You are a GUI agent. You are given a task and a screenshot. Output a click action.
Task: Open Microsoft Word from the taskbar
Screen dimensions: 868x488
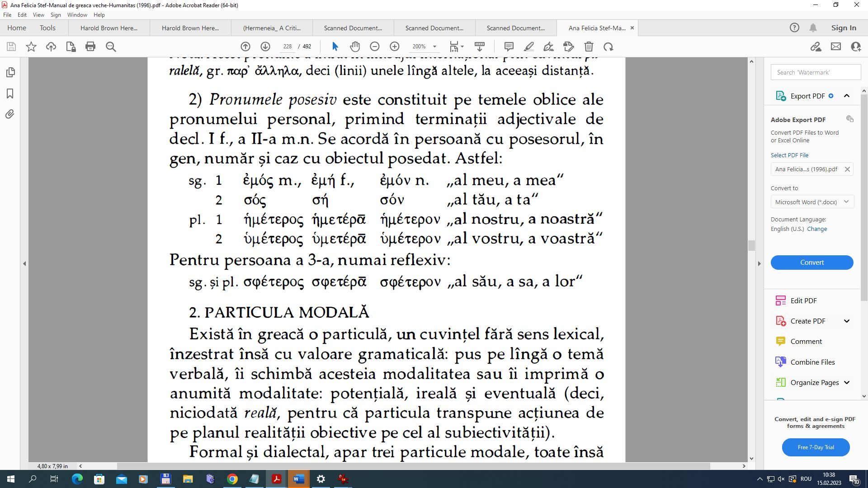[x=298, y=479]
